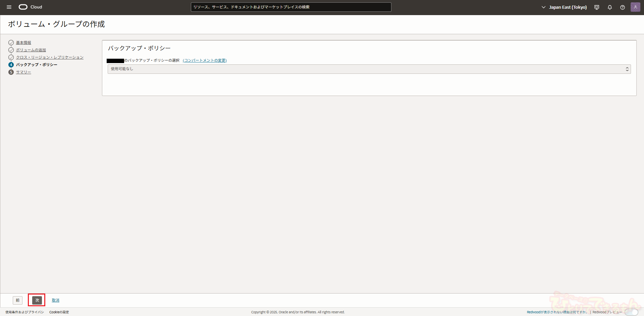Click the step 5 circle icon
644x316 pixels.
tap(11, 72)
